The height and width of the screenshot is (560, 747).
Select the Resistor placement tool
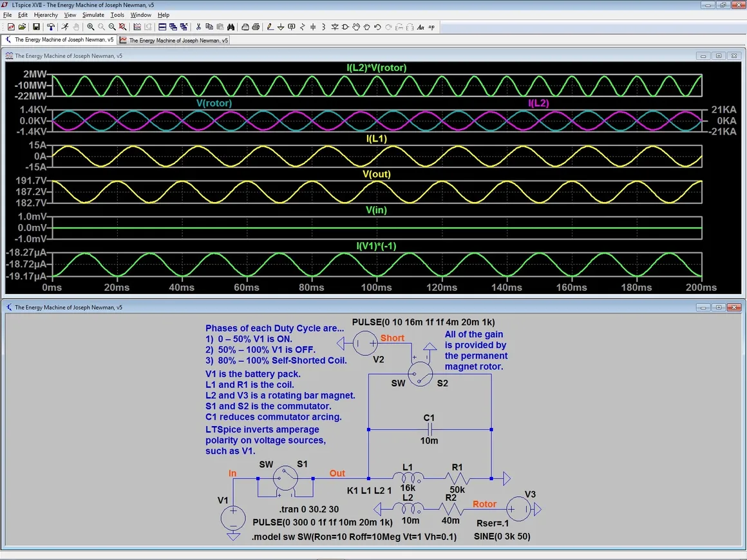303,27
